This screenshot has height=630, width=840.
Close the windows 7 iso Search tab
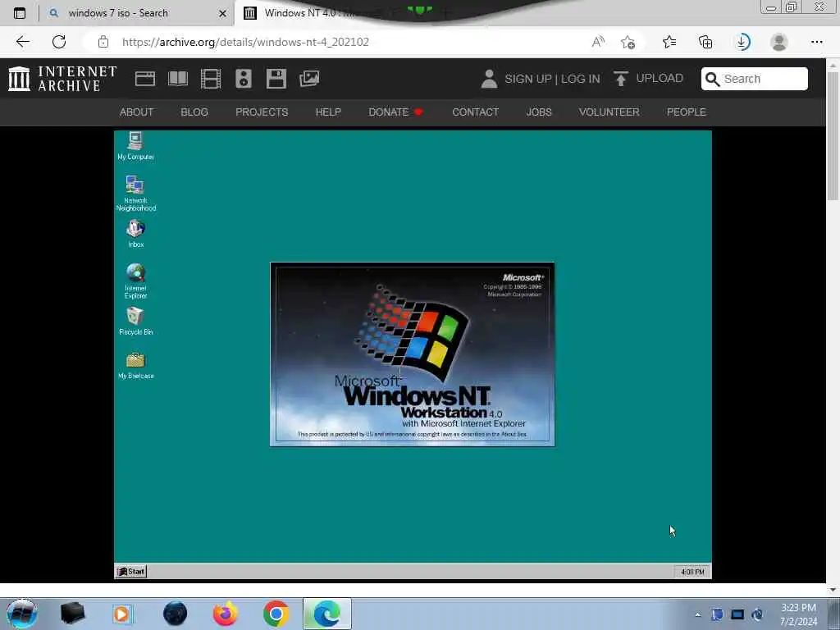click(x=222, y=13)
